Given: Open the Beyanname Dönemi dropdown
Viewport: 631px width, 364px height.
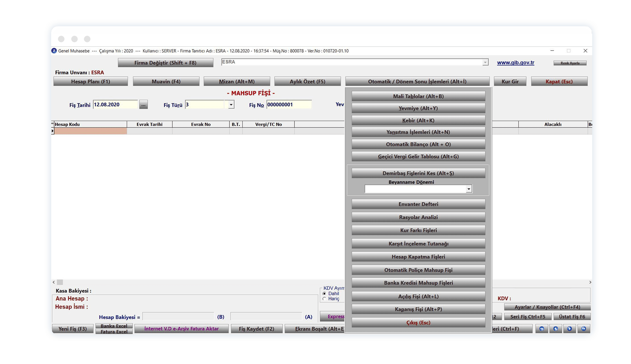Looking at the screenshot, I should coord(468,189).
